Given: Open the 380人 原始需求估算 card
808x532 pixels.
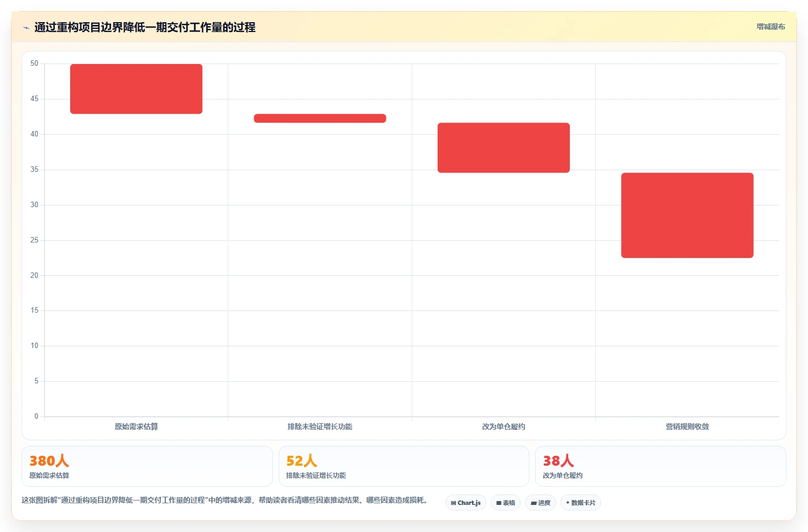Looking at the screenshot, I should [147, 466].
